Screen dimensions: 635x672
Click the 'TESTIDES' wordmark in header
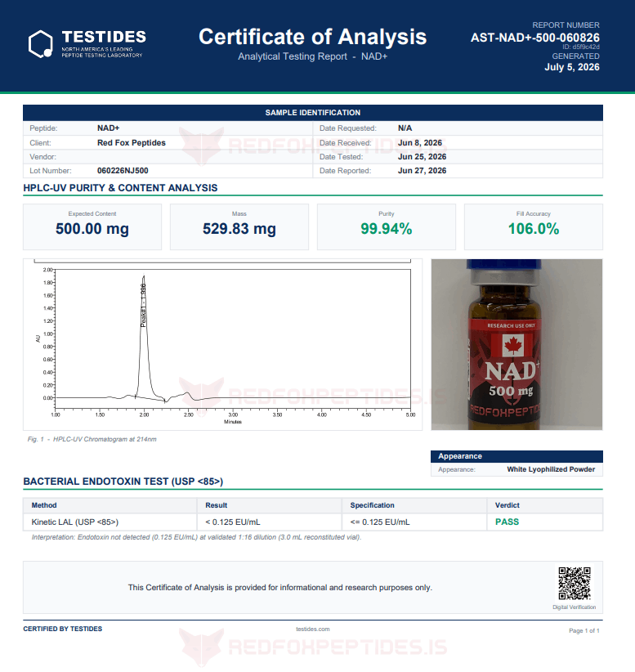click(x=104, y=37)
